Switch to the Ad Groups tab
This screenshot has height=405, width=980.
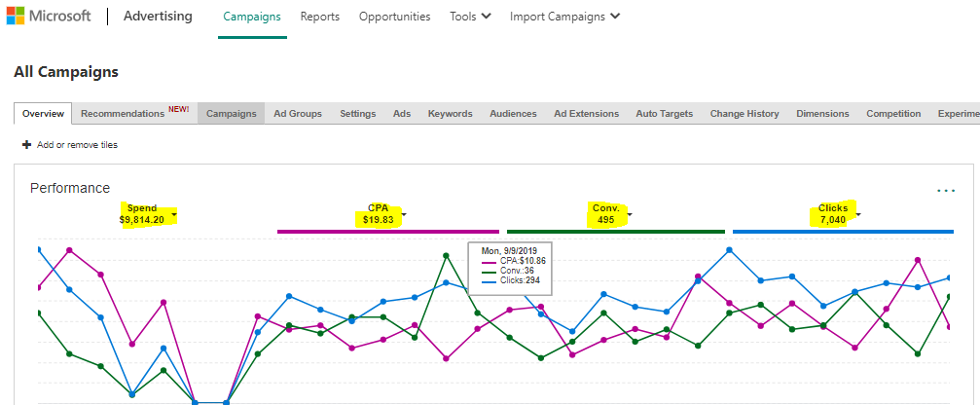pyautogui.click(x=298, y=114)
